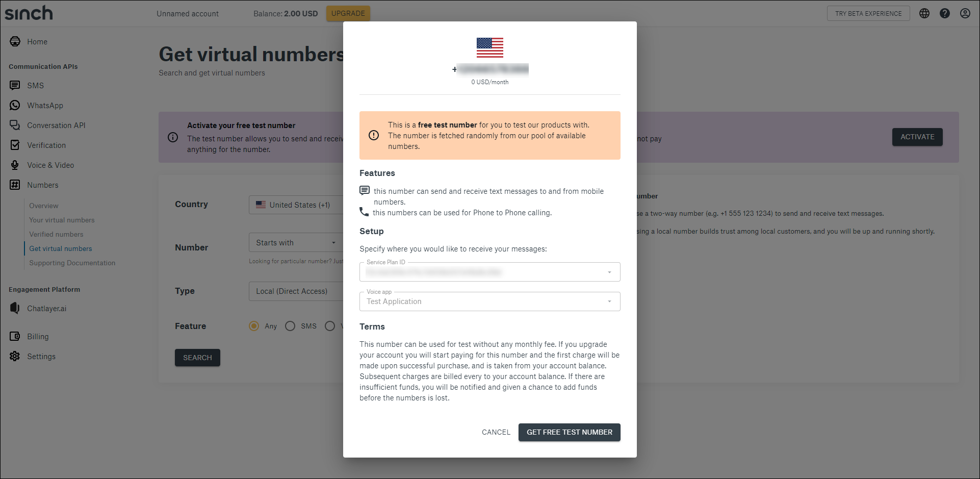Open the help question mark icon
This screenshot has height=479, width=980.
coord(945,13)
